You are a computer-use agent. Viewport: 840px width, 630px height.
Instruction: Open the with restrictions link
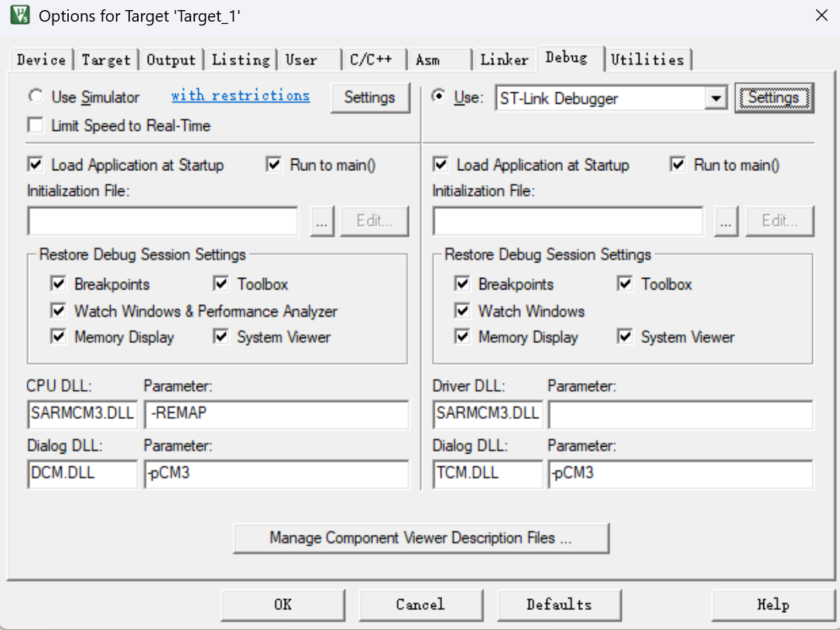tap(240, 95)
